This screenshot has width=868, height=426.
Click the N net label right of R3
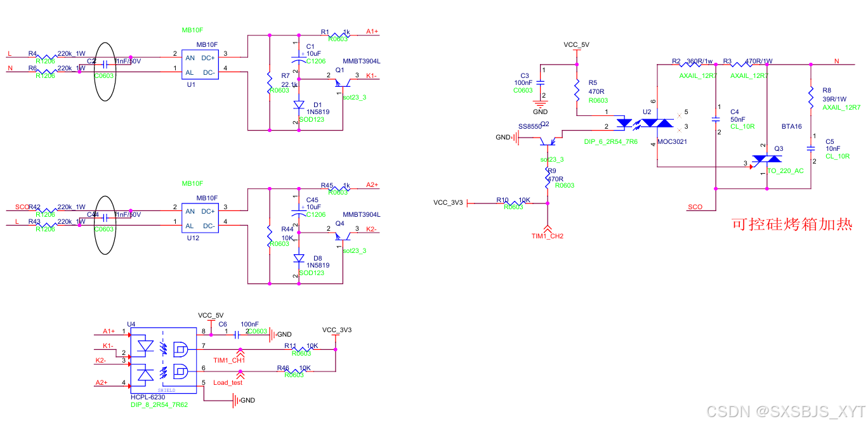click(836, 61)
